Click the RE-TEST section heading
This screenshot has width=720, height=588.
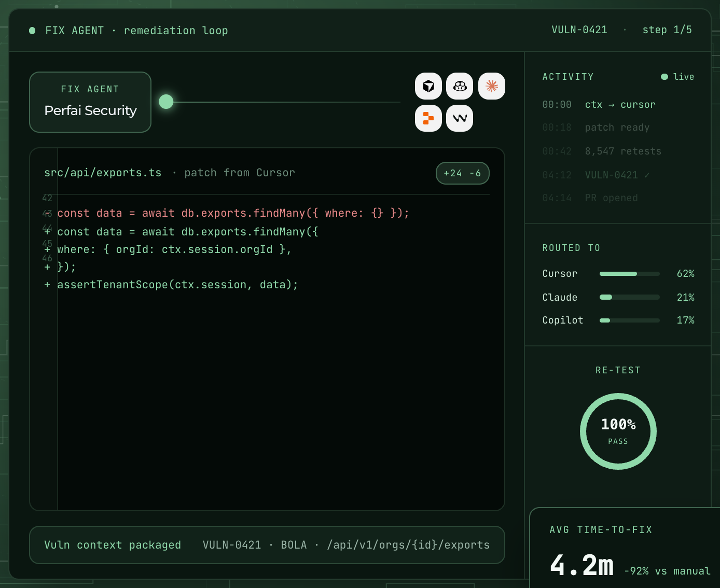pyautogui.click(x=618, y=370)
